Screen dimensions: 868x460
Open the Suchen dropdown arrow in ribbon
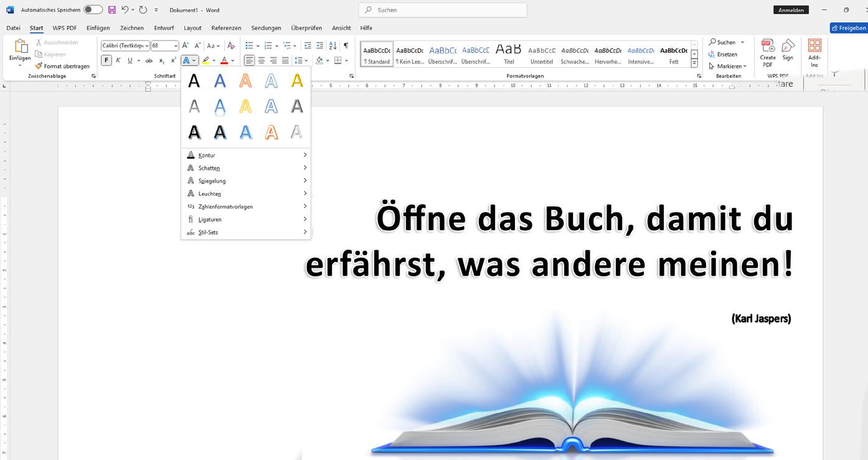click(x=742, y=42)
